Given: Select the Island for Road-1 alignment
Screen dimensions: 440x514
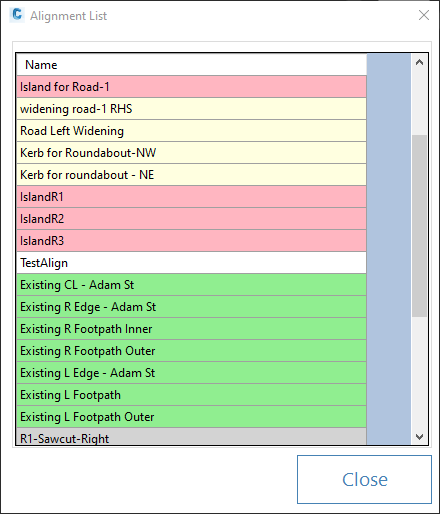Looking at the screenshot, I should click(x=192, y=87).
